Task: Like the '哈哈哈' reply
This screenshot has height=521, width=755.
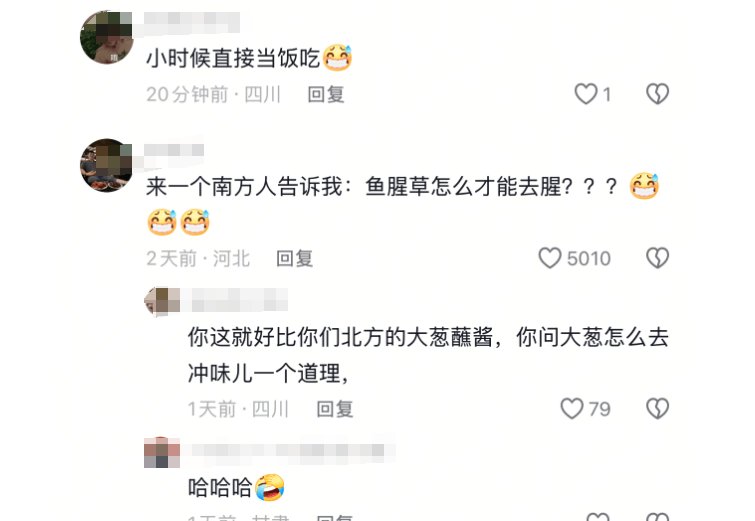Action: click(598, 517)
